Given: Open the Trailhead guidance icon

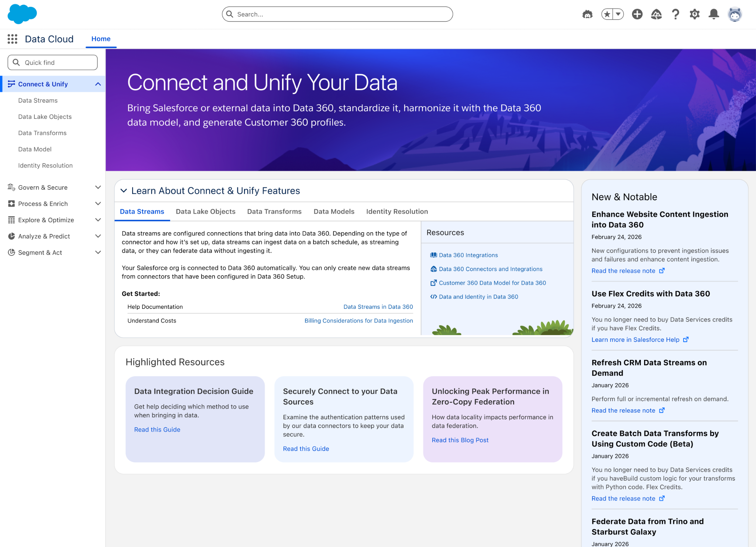Looking at the screenshot, I should click(x=656, y=14).
